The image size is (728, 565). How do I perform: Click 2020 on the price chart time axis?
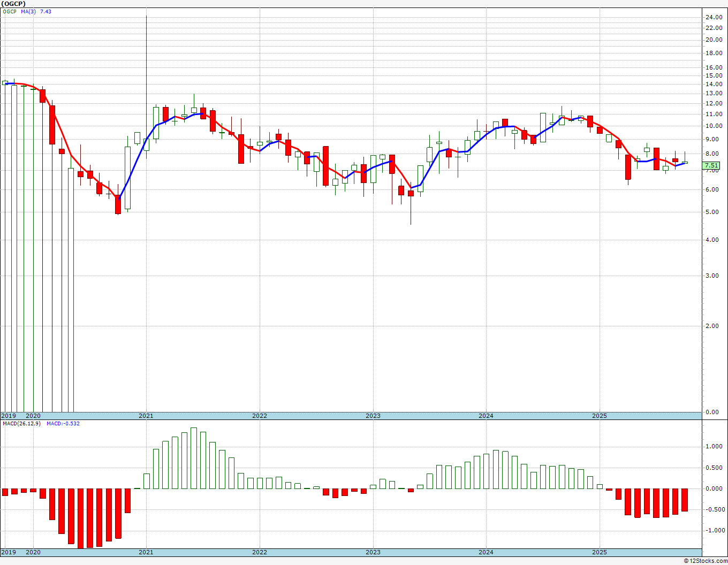(33, 416)
